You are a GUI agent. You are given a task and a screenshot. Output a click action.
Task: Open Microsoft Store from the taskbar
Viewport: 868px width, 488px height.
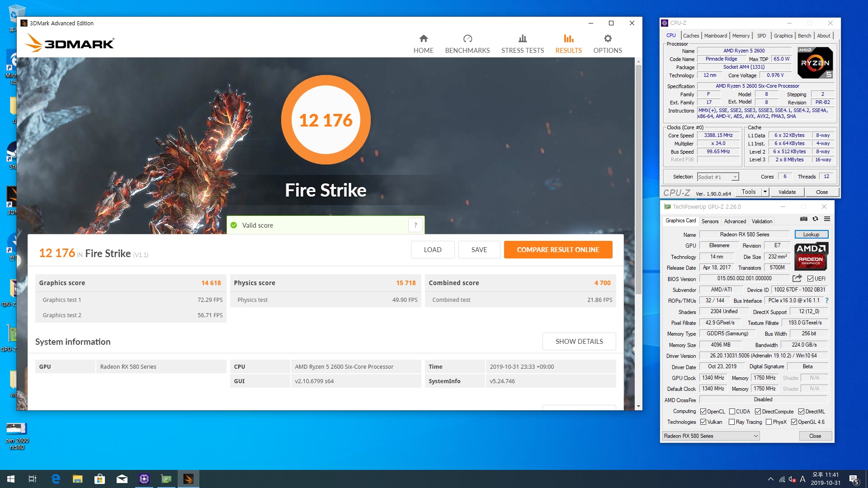click(x=99, y=479)
